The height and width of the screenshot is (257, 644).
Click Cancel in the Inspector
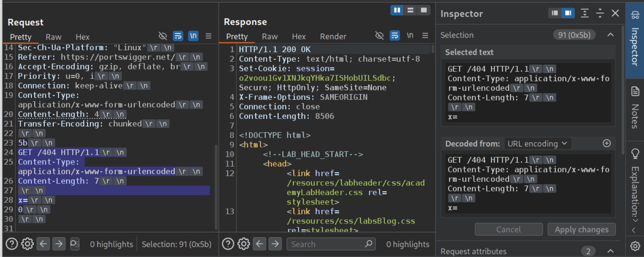(508, 230)
